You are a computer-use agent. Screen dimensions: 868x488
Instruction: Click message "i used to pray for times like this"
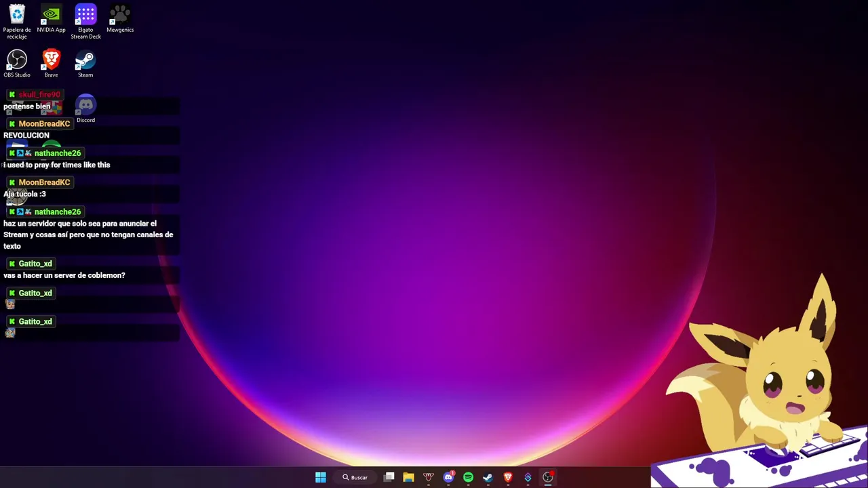57,165
